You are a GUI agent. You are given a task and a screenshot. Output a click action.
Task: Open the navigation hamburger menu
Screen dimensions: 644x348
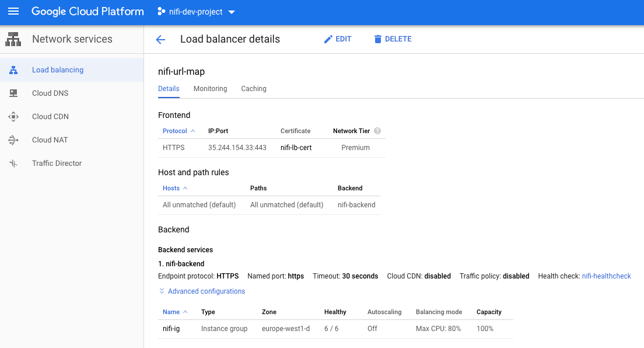click(13, 11)
